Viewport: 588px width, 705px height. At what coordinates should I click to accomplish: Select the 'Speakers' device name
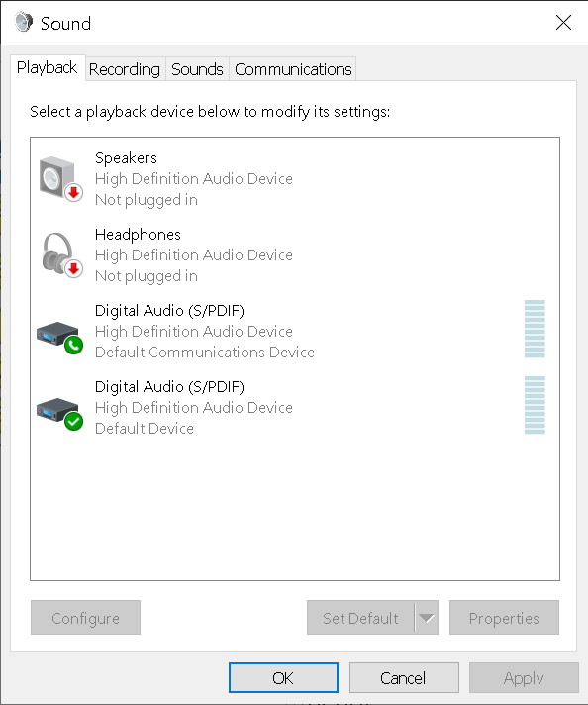point(126,158)
